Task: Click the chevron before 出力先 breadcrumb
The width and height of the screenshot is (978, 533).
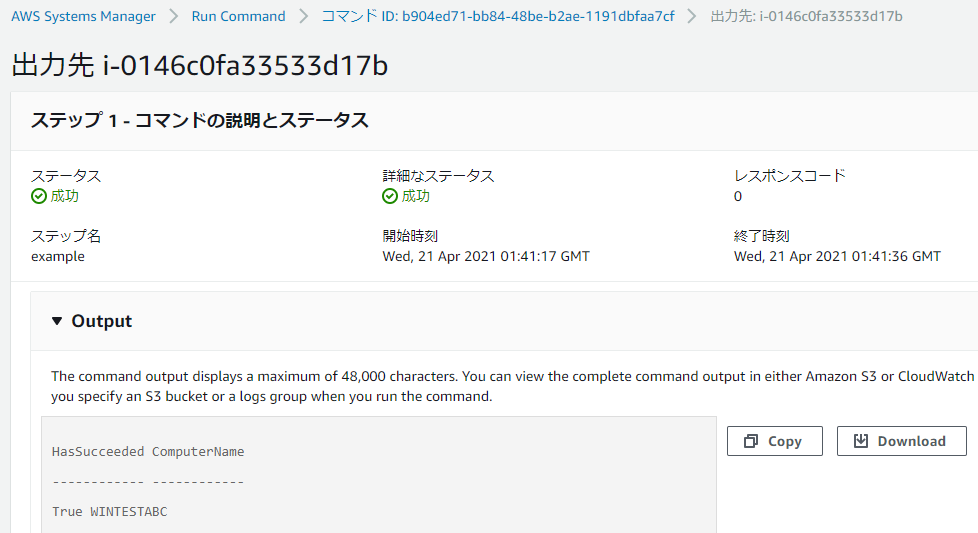Action: click(692, 16)
